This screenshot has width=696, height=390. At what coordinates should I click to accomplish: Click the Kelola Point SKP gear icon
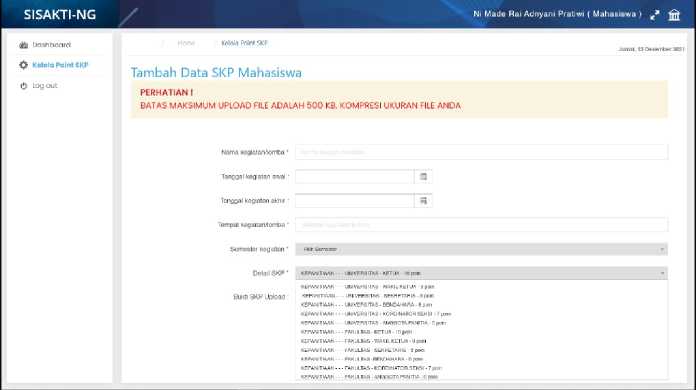[24, 65]
